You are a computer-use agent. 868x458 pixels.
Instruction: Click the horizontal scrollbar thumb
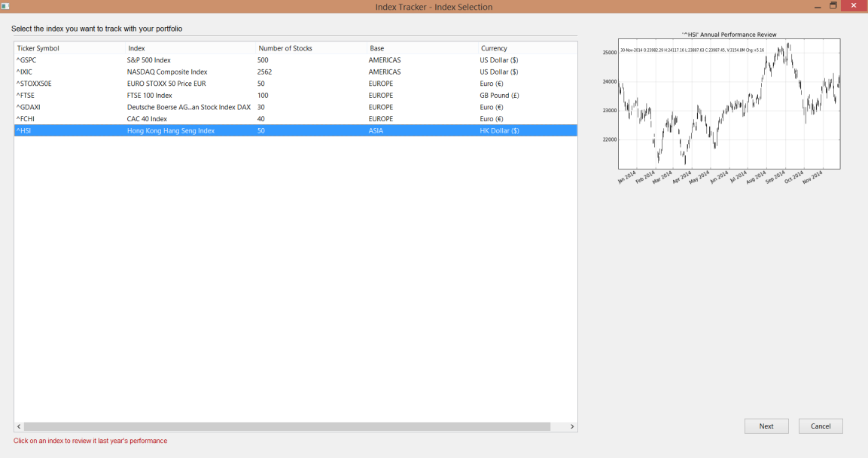point(287,426)
